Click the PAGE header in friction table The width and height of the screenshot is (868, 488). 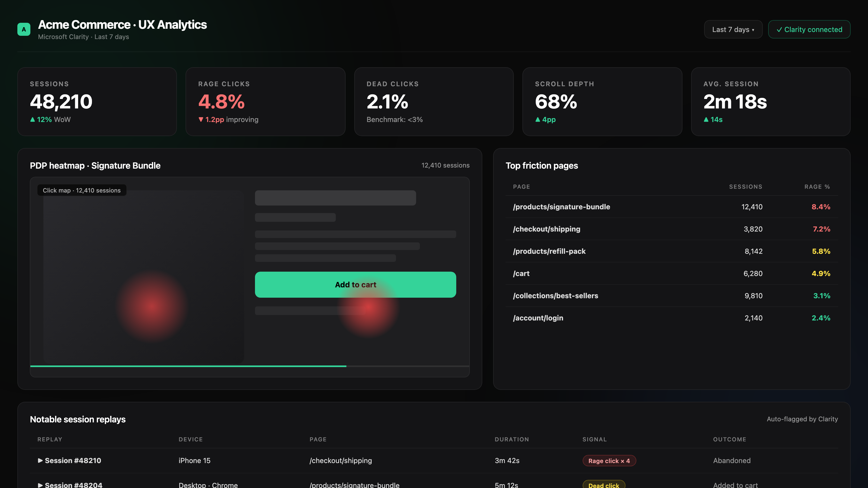[521, 187]
